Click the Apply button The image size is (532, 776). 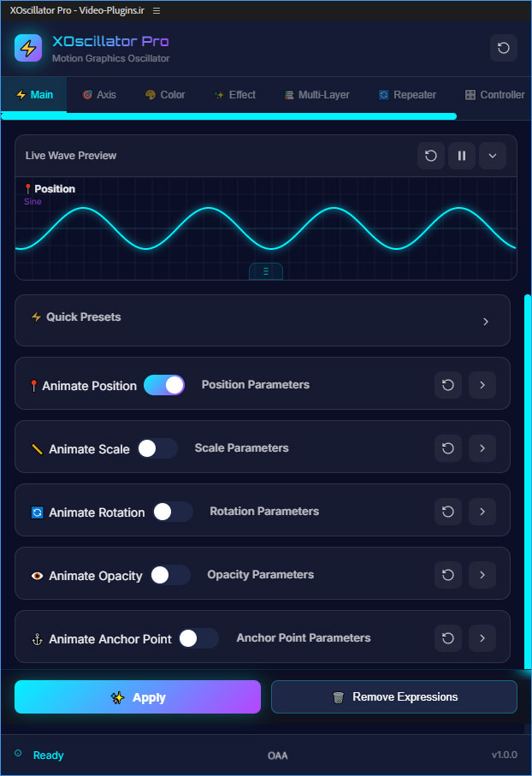click(138, 697)
